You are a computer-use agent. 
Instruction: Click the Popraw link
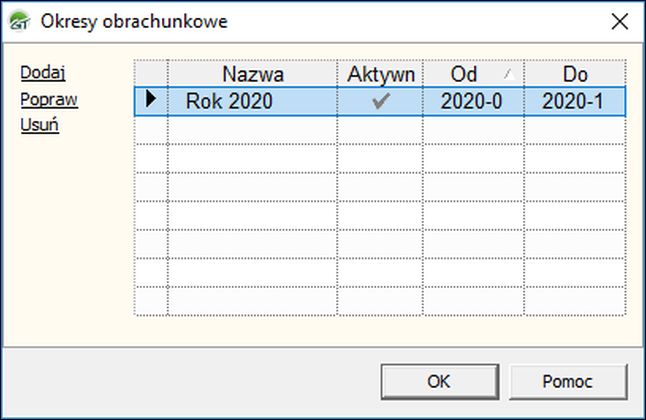point(49,99)
